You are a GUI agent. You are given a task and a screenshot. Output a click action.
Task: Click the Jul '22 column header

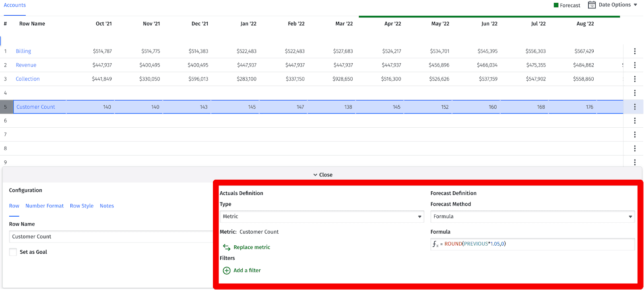click(539, 24)
